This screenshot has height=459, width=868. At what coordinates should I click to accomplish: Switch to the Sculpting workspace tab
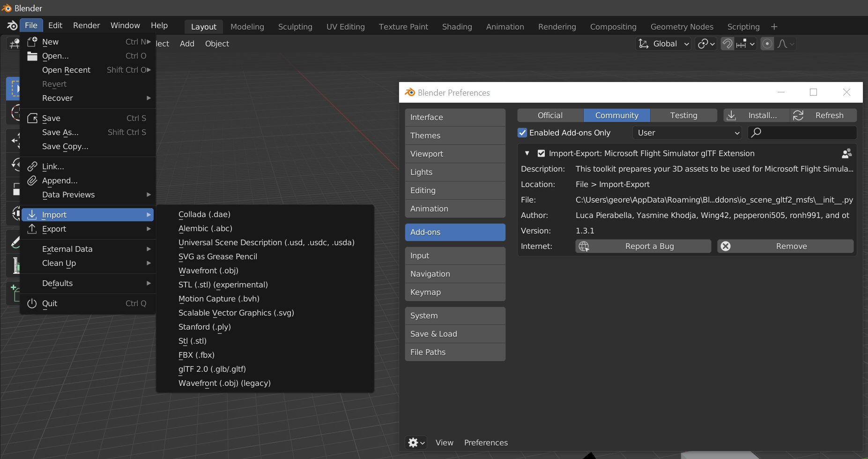(295, 27)
